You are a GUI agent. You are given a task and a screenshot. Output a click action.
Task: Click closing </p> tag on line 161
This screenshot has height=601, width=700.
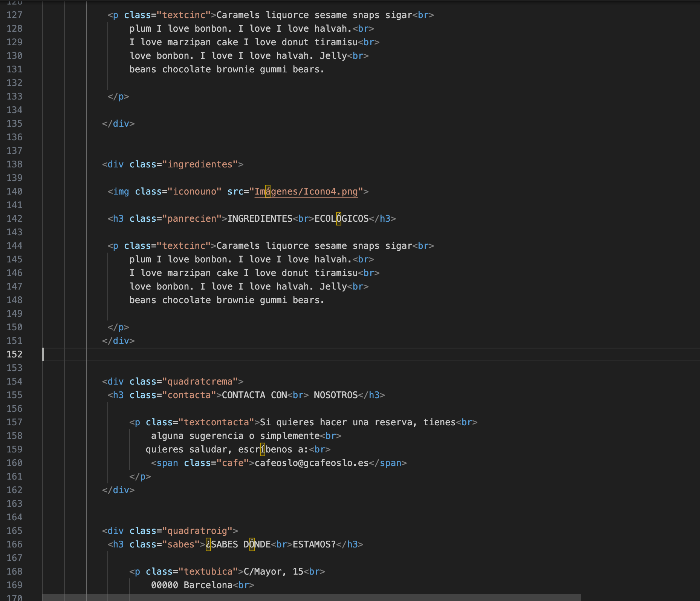[x=140, y=477]
